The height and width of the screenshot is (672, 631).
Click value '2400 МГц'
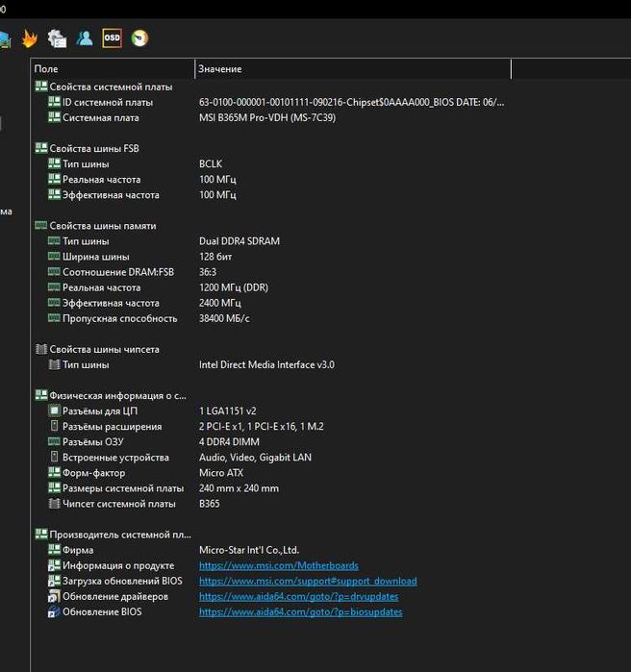click(x=220, y=303)
